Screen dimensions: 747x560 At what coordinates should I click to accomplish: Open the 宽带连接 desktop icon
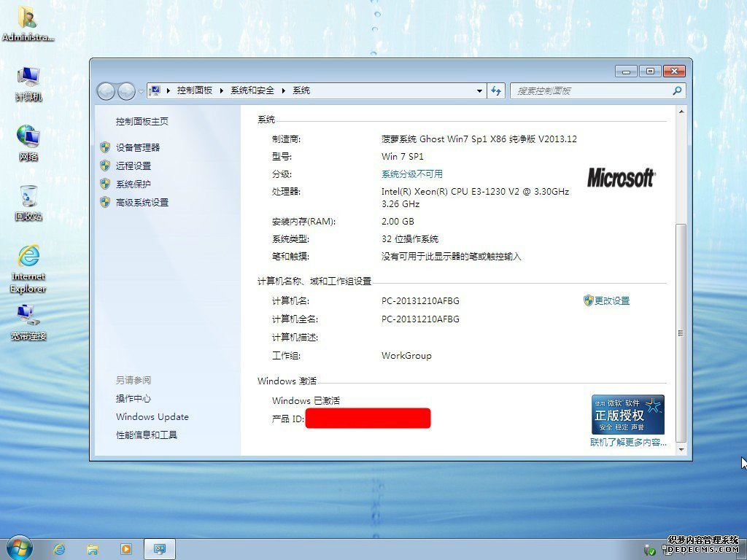point(28,323)
